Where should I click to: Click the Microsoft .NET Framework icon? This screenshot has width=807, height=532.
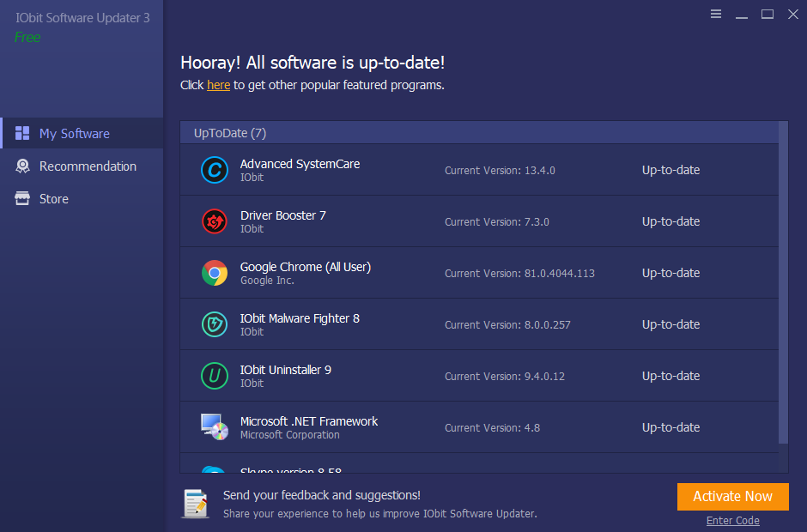point(214,427)
